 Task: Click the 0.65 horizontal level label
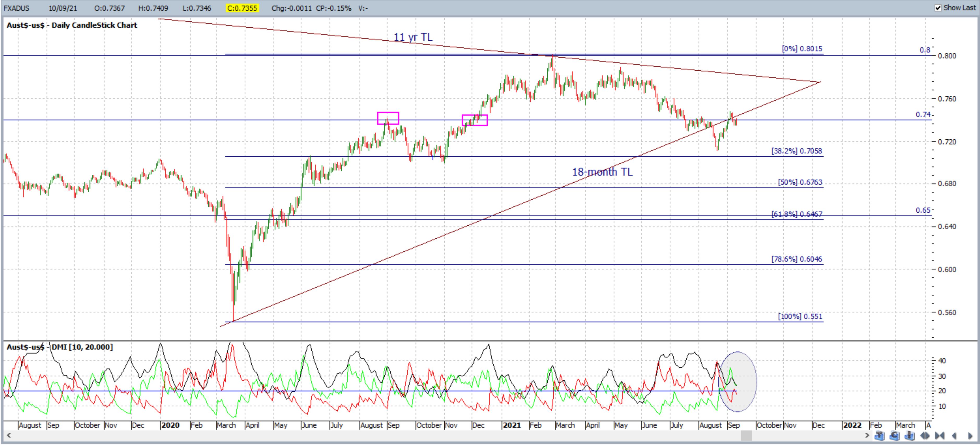(923, 210)
